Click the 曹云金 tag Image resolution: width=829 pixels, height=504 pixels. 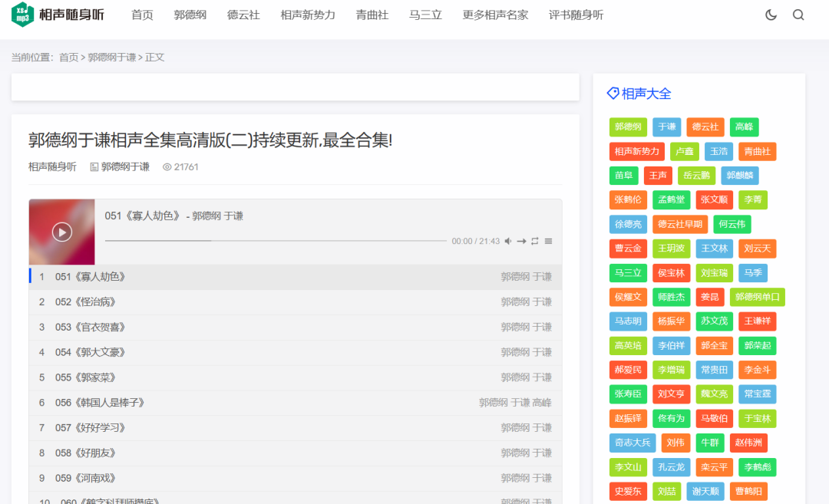(628, 249)
